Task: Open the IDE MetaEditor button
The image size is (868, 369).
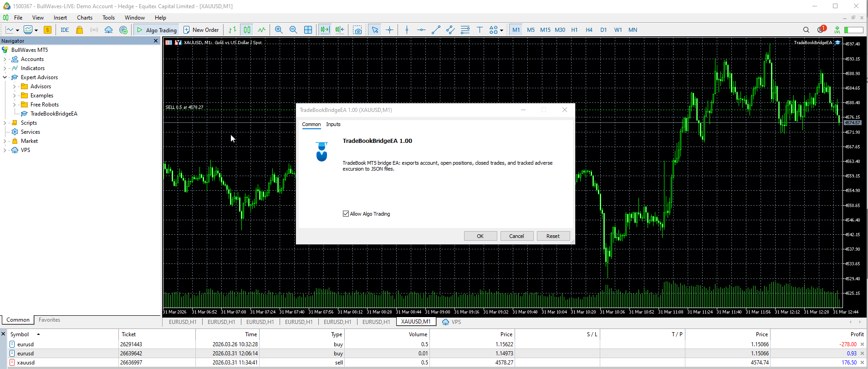Action: point(65,30)
